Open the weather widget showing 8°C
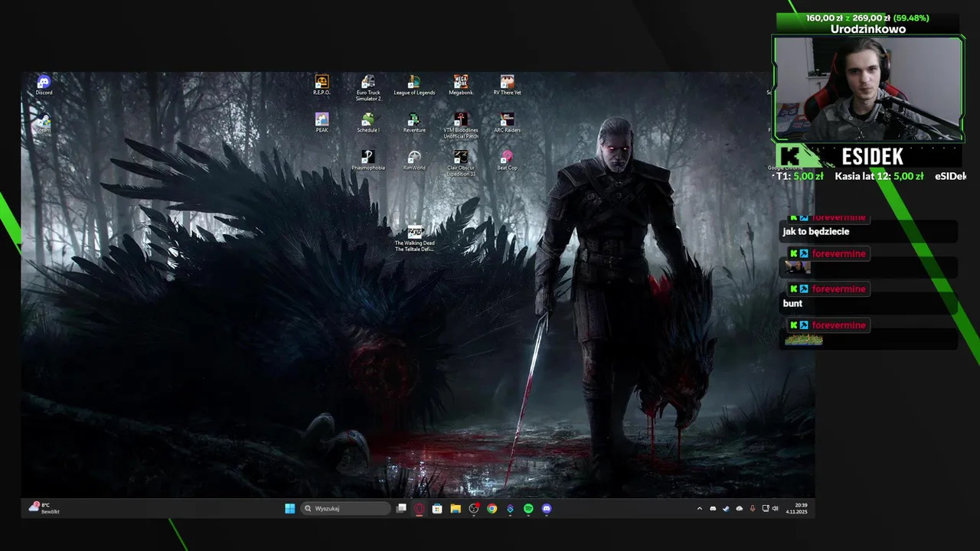Screen dimensions: 980x551 [44, 508]
